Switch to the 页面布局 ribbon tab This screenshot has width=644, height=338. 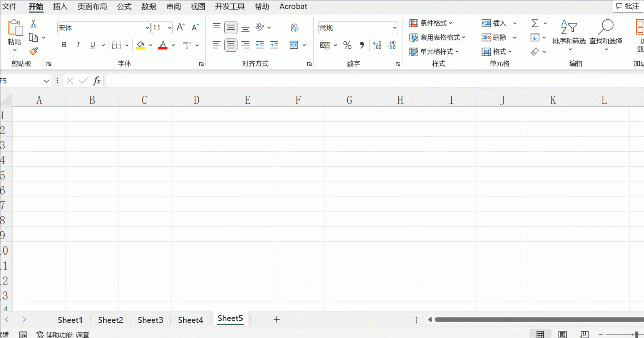pos(92,7)
